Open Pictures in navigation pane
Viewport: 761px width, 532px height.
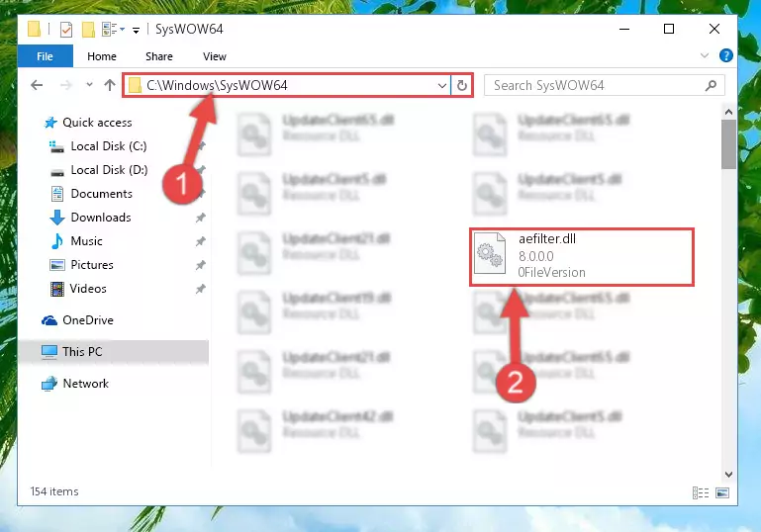[92, 265]
